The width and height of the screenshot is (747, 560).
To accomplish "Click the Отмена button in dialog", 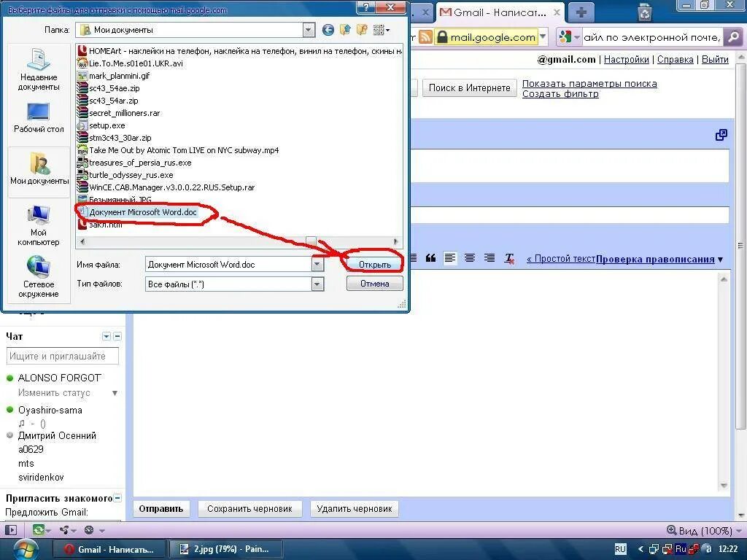I will click(374, 284).
